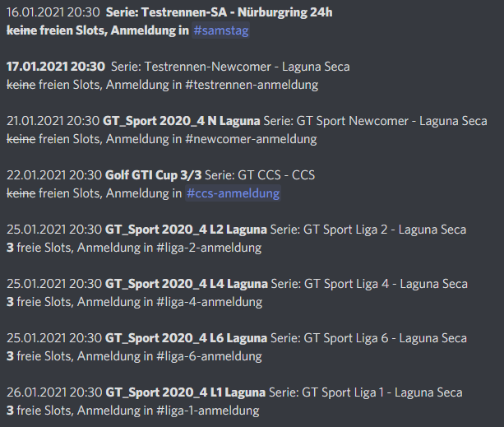
Task: Open the #samstag channel link
Action: click(x=222, y=30)
